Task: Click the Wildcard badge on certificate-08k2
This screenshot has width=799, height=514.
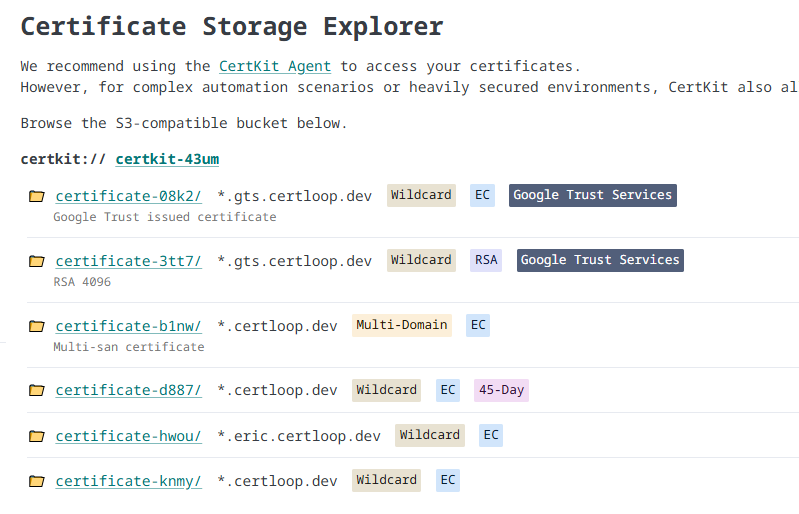Action: coord(421,195)
